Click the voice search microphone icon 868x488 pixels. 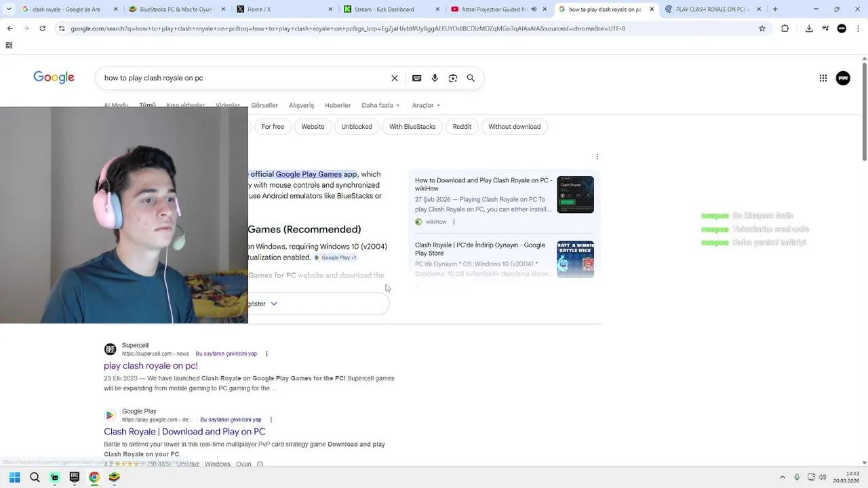pos(435,78)
